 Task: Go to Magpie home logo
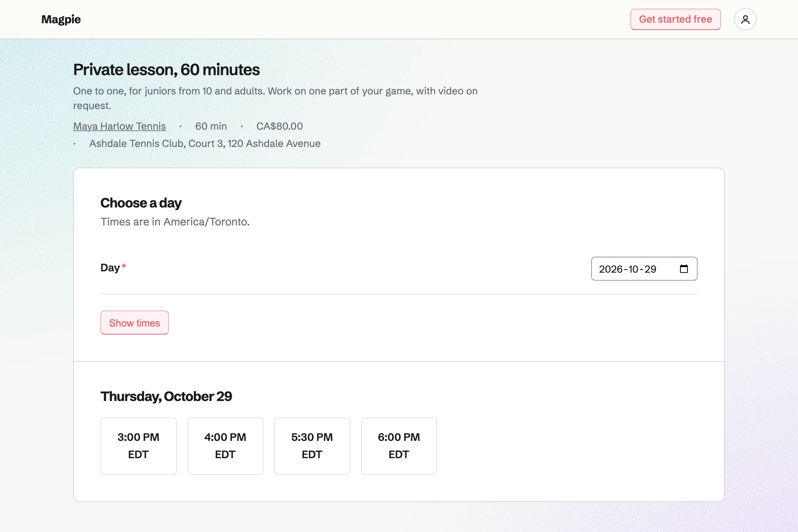click(61, 19)
